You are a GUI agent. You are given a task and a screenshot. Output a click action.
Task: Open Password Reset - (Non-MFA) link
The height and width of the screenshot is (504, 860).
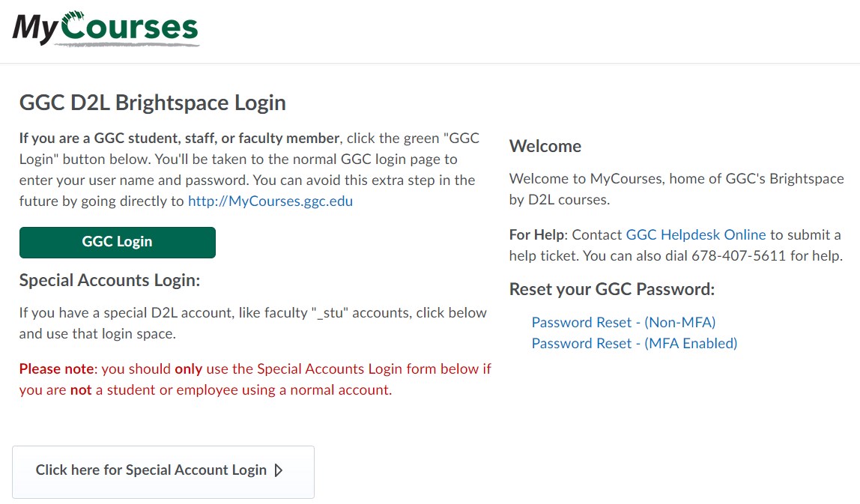coord(623,323)
